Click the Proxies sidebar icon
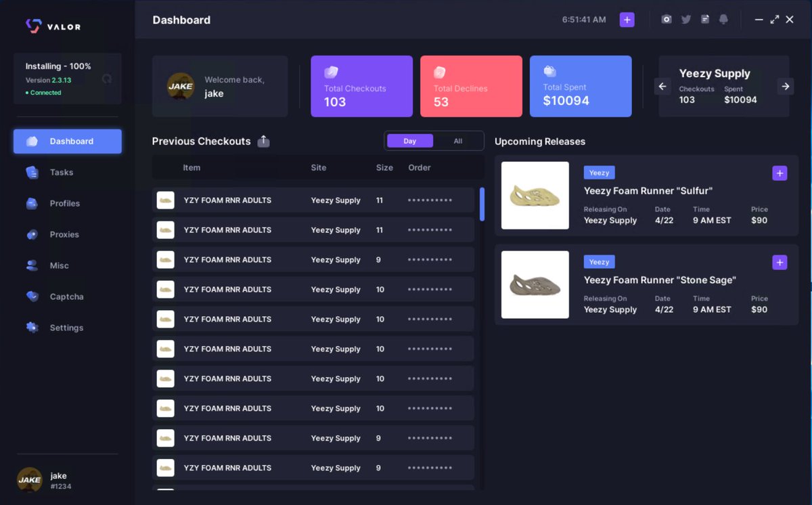 32,235
